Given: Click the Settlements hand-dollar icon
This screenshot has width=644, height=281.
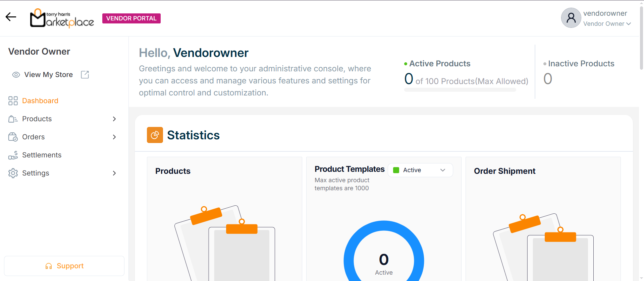Looking at the screenshot, I should coord(13,155).
